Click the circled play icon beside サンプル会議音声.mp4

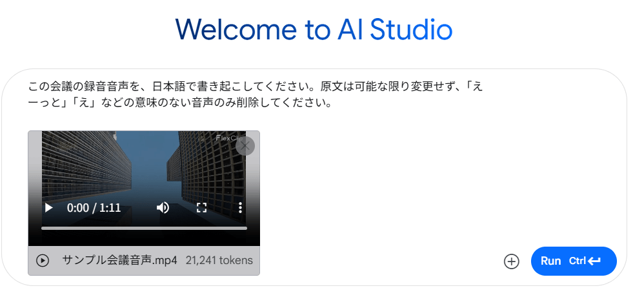(43, 260)
